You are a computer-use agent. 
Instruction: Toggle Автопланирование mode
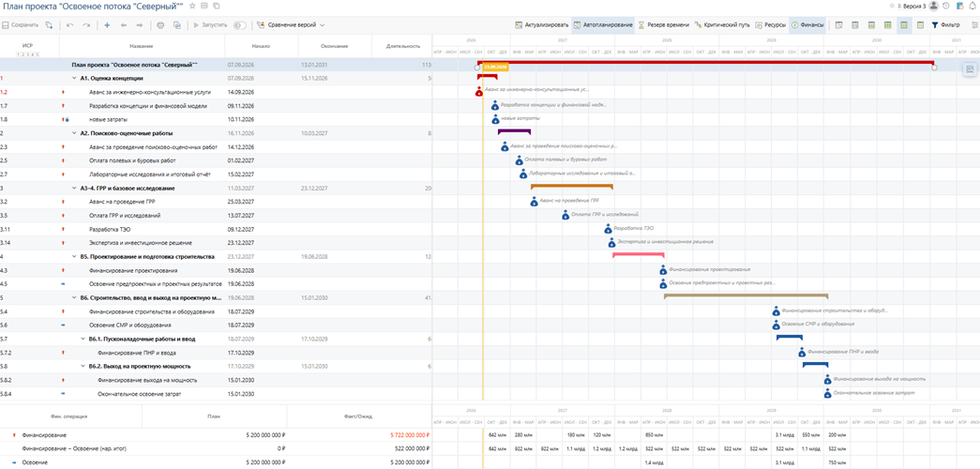[602, 25]
